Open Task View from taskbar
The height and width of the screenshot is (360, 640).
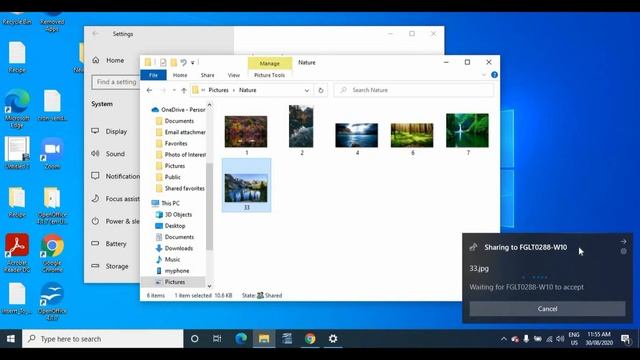coord(217,339)
